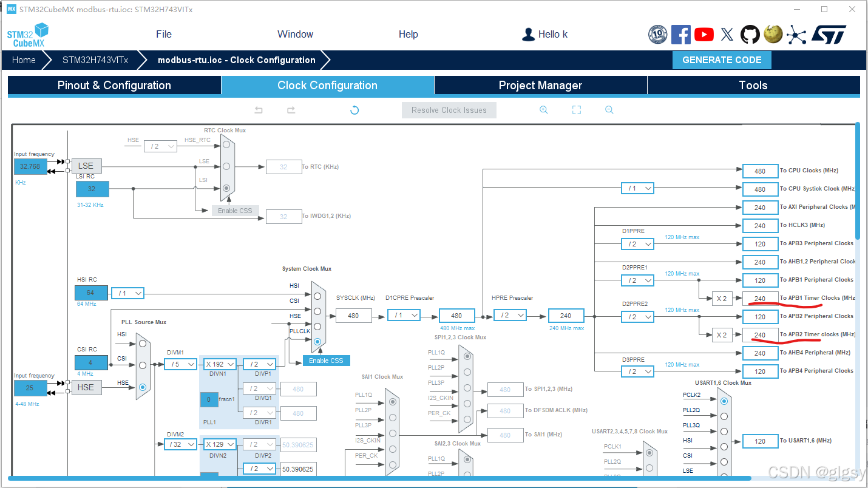Open the ST 10-year anniversary badge icon
868x488 pixels.
click(x=657, y=35)
